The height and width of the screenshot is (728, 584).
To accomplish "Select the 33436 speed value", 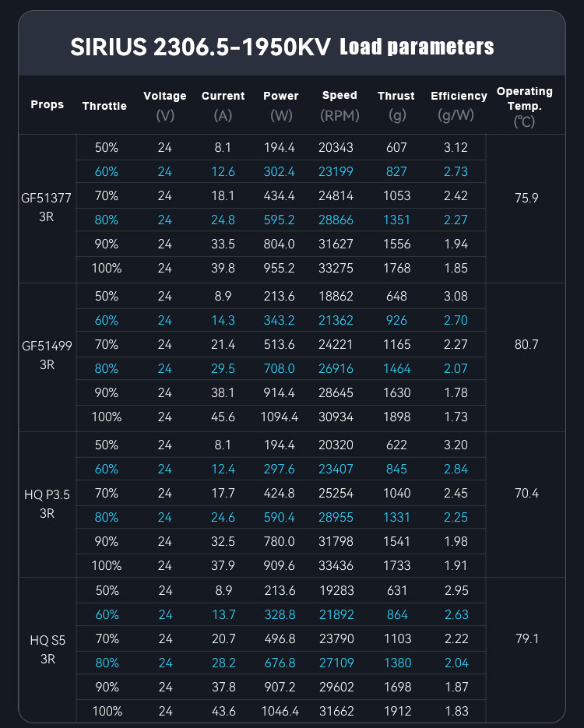I will 339,565.
